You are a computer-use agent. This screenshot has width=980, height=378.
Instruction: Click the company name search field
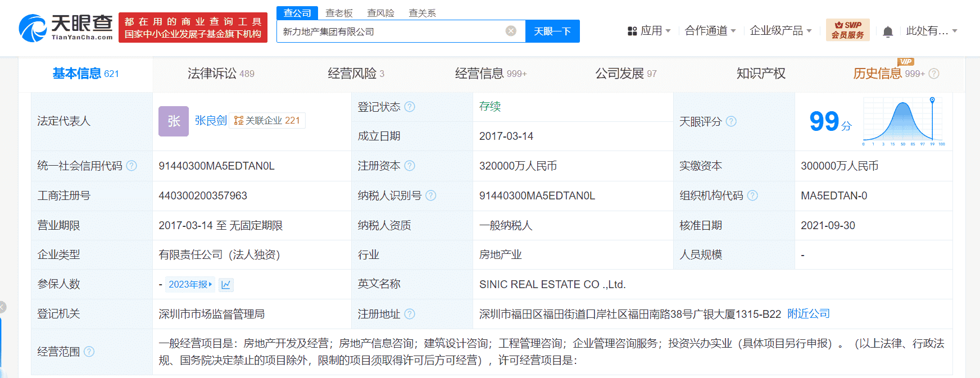coord(391,31)
